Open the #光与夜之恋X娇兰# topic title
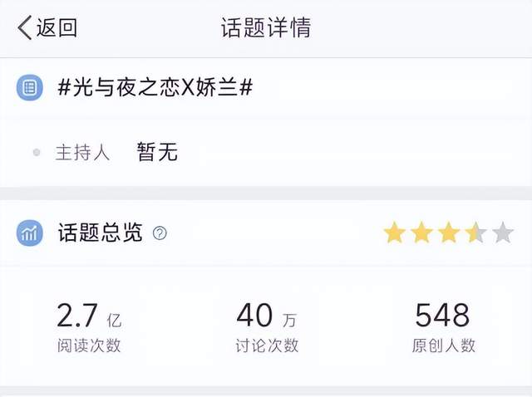The height and width of the screenshot is (397, 532). [155, 88]
